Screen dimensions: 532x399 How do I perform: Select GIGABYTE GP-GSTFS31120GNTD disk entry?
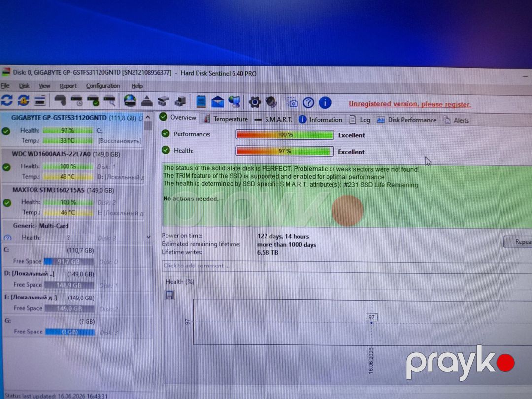coord(72,131)
